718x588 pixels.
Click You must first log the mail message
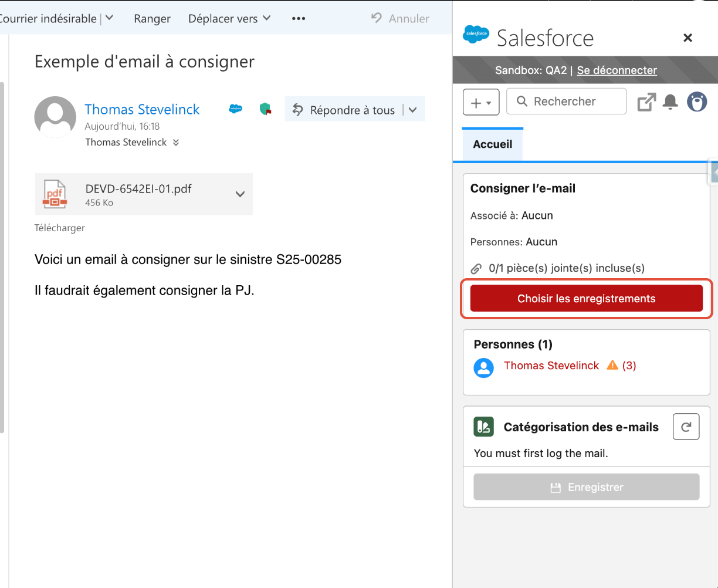pyautogui.click(x=541, y=453)
